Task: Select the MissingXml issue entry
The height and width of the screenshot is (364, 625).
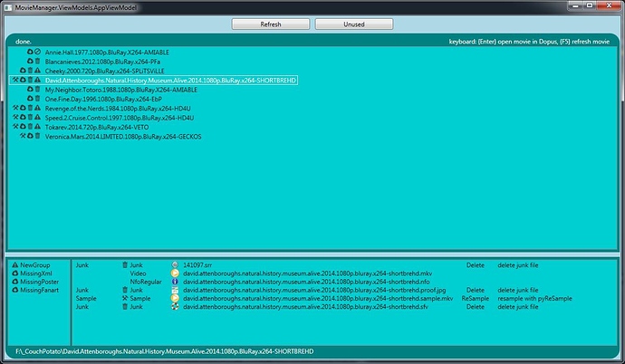Action: [x=36, y=273]
